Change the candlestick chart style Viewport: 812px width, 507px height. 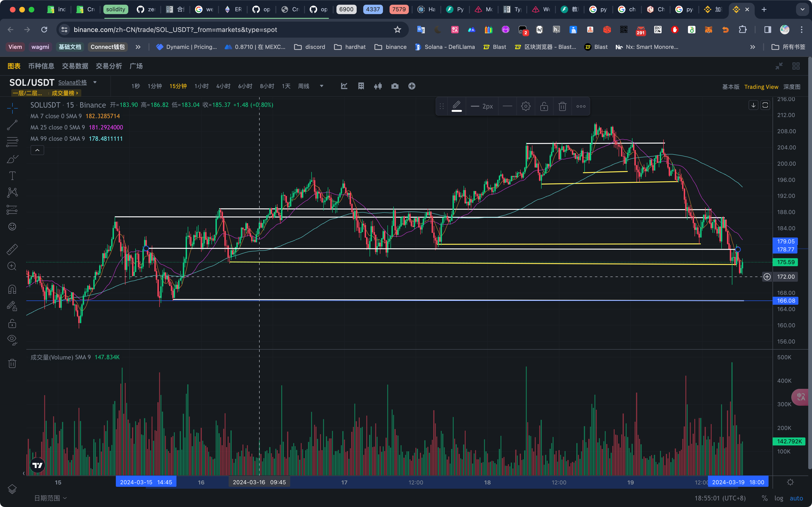378,86
